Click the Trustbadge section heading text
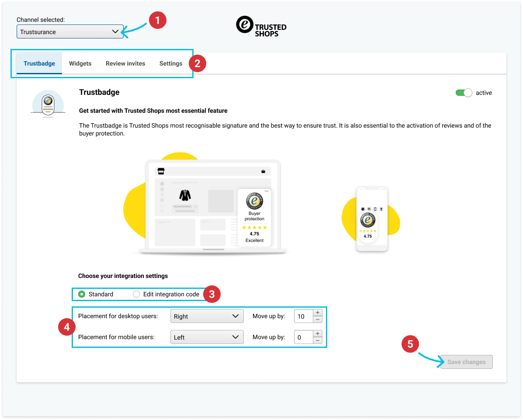Image resolution: width=523 pixels, height=420 pixels. tap(99, 92)
